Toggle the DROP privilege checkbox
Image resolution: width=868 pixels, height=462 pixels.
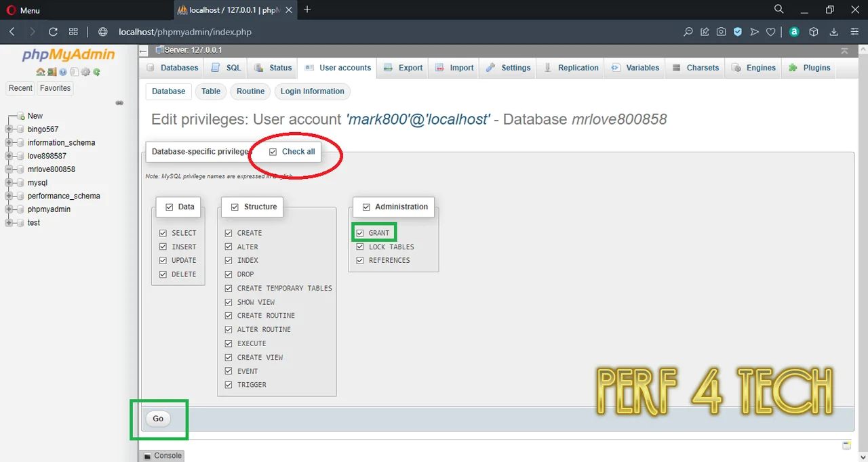pos(229,274)
